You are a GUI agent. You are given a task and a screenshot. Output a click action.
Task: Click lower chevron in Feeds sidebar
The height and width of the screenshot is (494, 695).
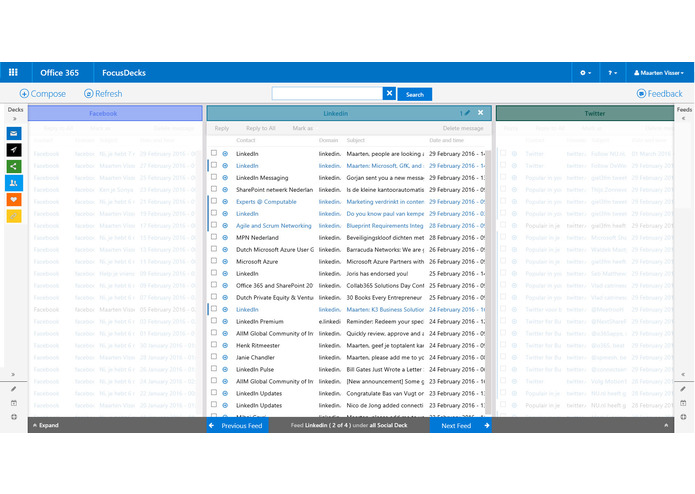[x=683, y=374]
